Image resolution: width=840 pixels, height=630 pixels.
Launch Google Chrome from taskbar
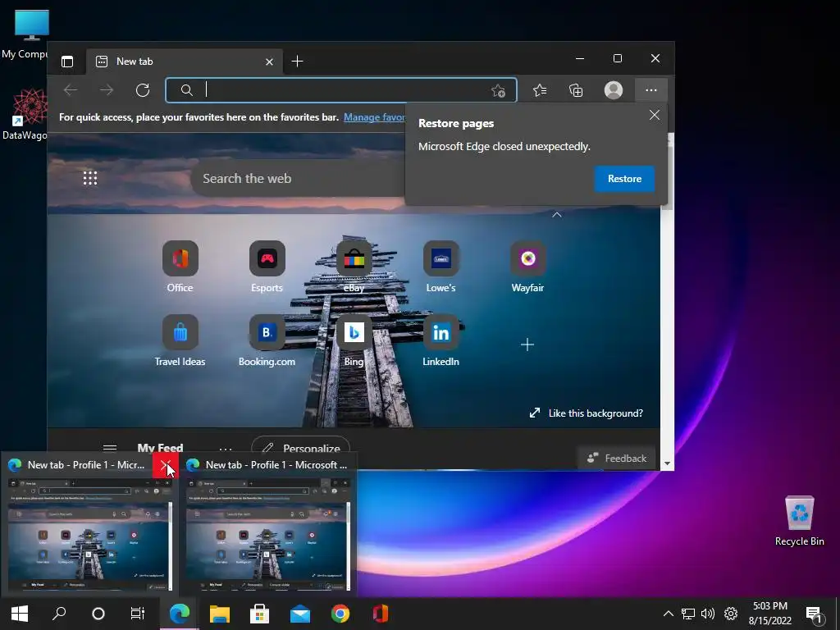pos(340,614)
